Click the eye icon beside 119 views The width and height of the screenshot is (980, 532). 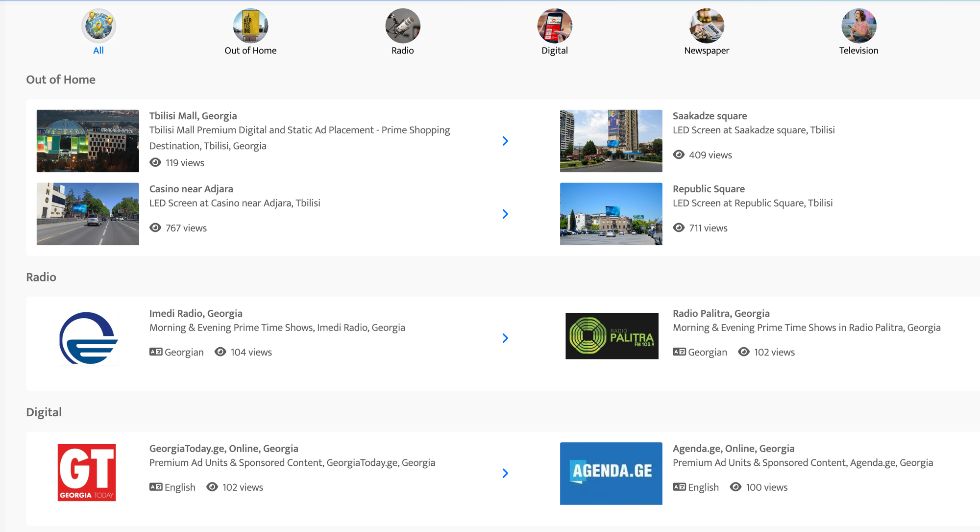[x=155, y=162]
